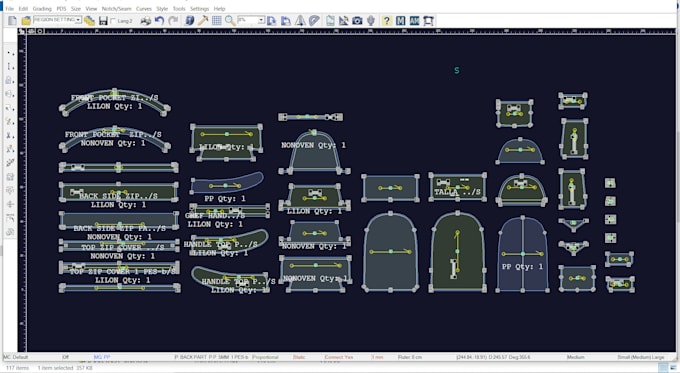680x373 pixels.
Task: Click the yellow Help question mark icon
Action: 387,20
